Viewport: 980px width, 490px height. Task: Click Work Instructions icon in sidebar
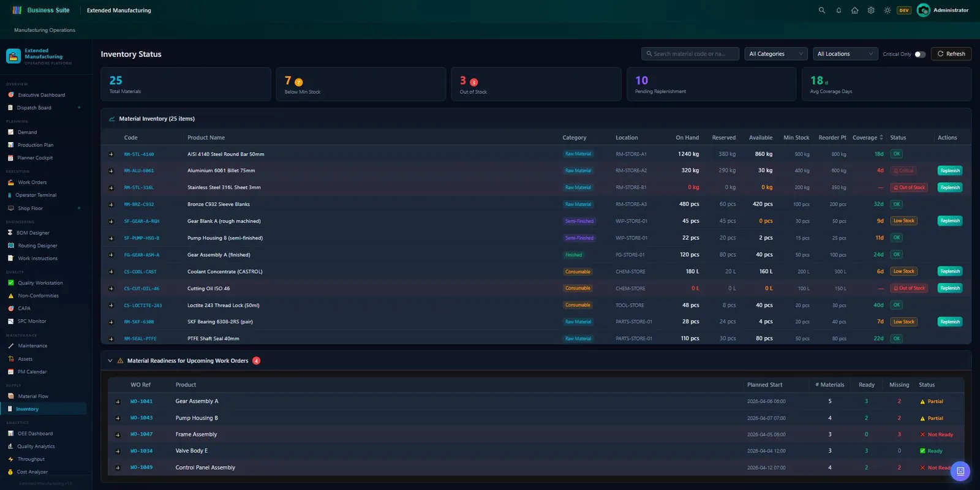(10, 258)
